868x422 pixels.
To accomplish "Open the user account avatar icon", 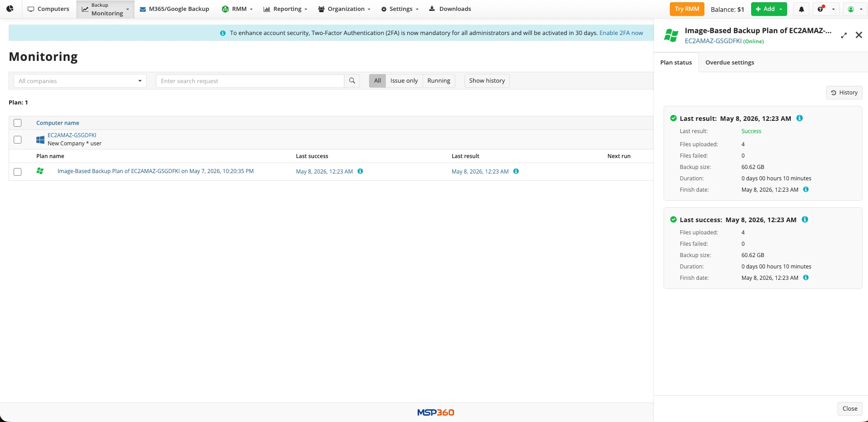I will (851, 9).
